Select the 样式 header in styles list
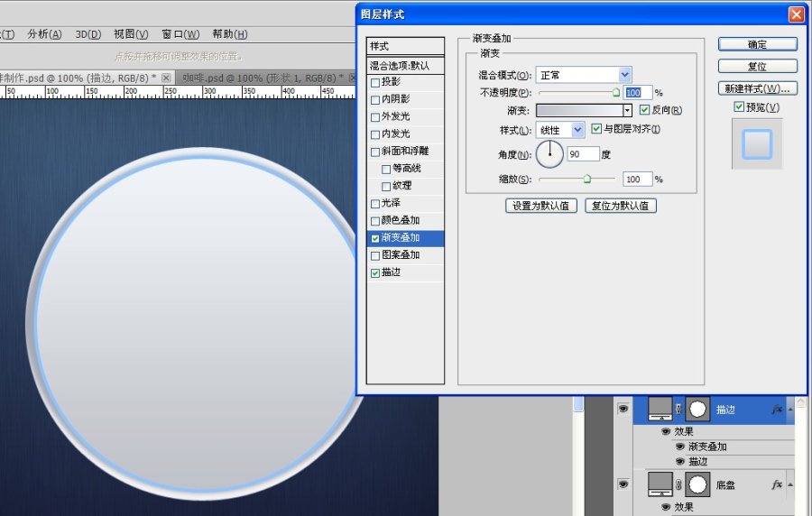Screen dimensions: 812x516 (405, 46)
